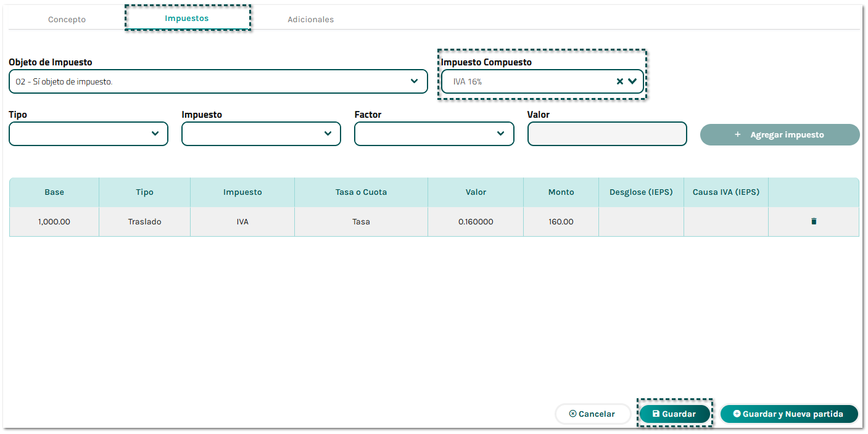Click the Causa IVA (IEPS) column header
Screen dimensions: 868x434
pos(726,192)
